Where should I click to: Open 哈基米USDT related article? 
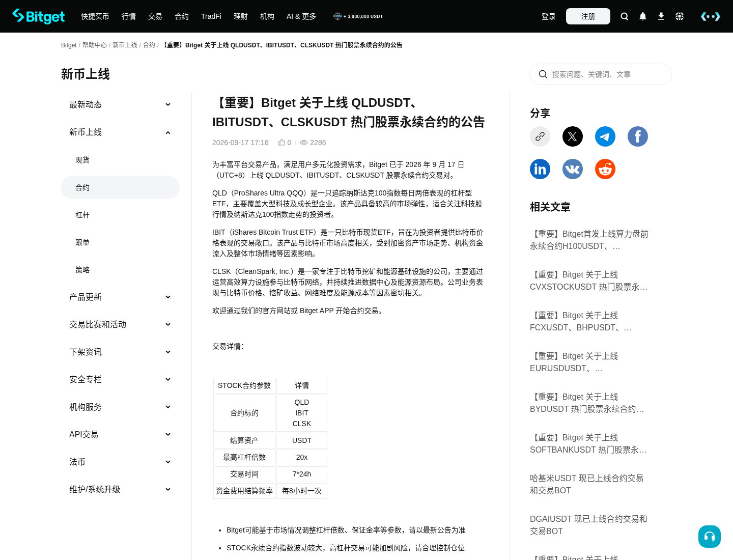point(589,485)
